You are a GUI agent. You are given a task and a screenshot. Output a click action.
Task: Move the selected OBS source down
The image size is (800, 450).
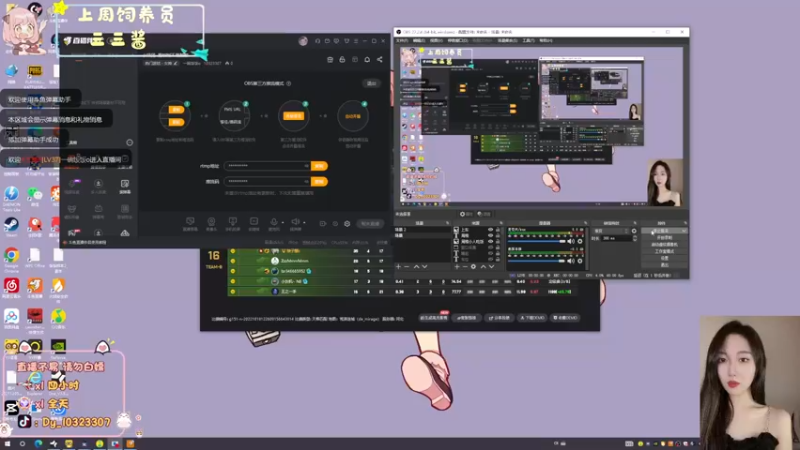click(x=491, y=266)
